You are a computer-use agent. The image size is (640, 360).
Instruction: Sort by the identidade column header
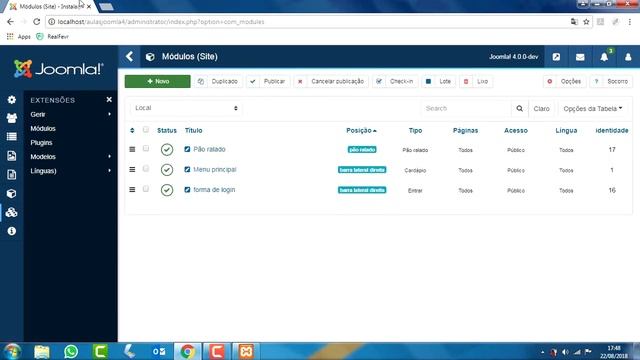[612, 131]
